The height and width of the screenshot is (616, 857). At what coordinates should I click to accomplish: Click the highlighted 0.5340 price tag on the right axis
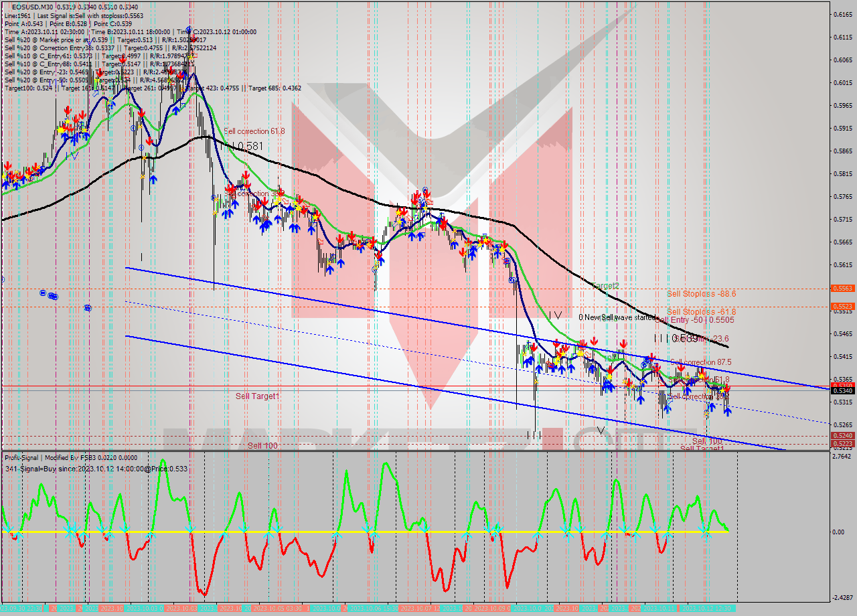click(842, 386)
